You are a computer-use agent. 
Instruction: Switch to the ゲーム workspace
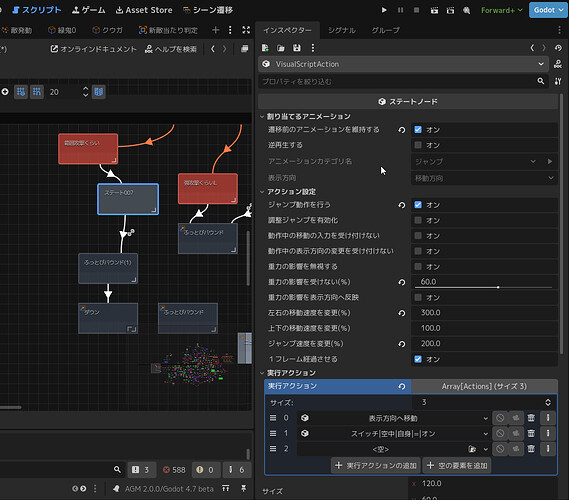(x=89, y=10)
